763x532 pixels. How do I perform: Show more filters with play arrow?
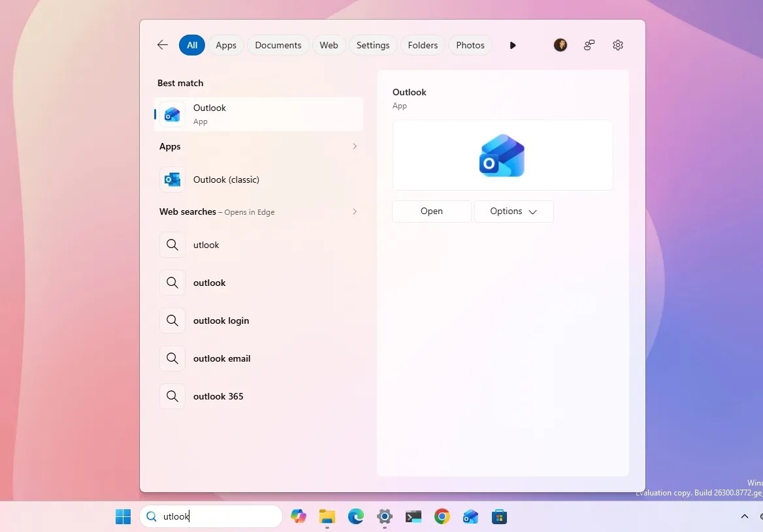512,45
